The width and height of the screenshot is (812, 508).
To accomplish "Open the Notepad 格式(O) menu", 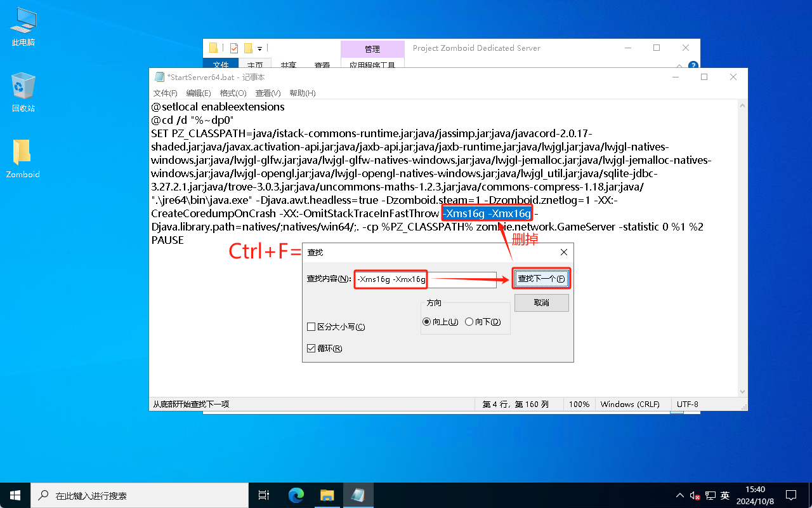I will [x=233, y=93].
